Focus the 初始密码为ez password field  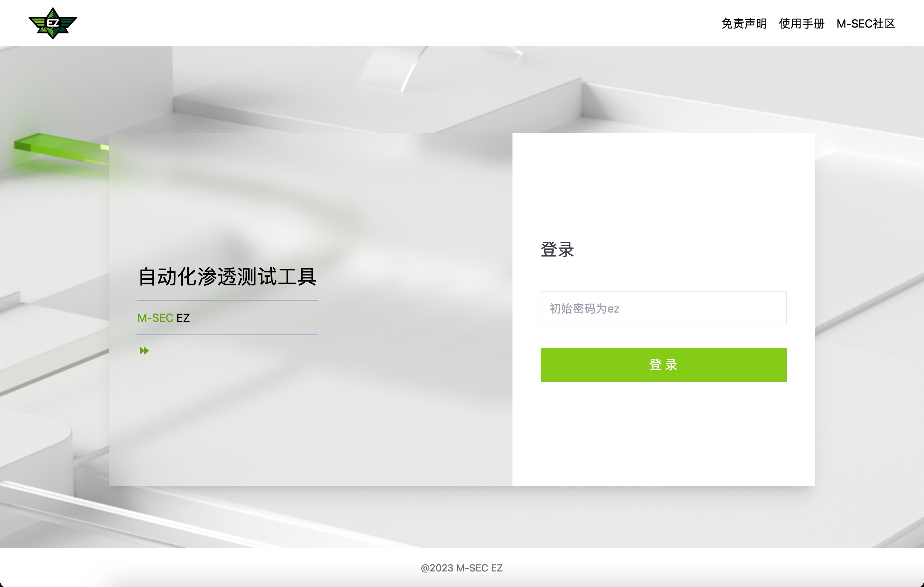663,308
